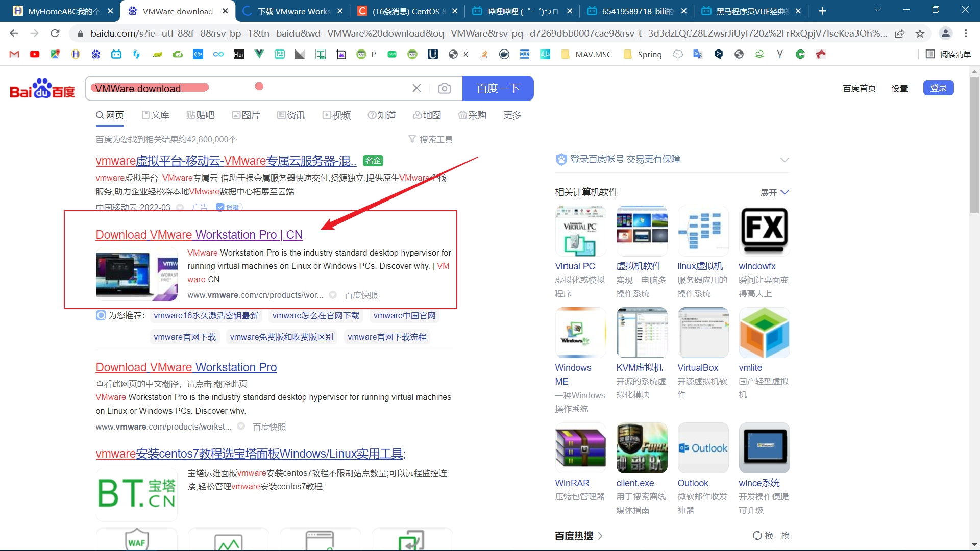Bookmark this page with the star icon
This screenshot has width=980, height=551.
click(920, 34)
